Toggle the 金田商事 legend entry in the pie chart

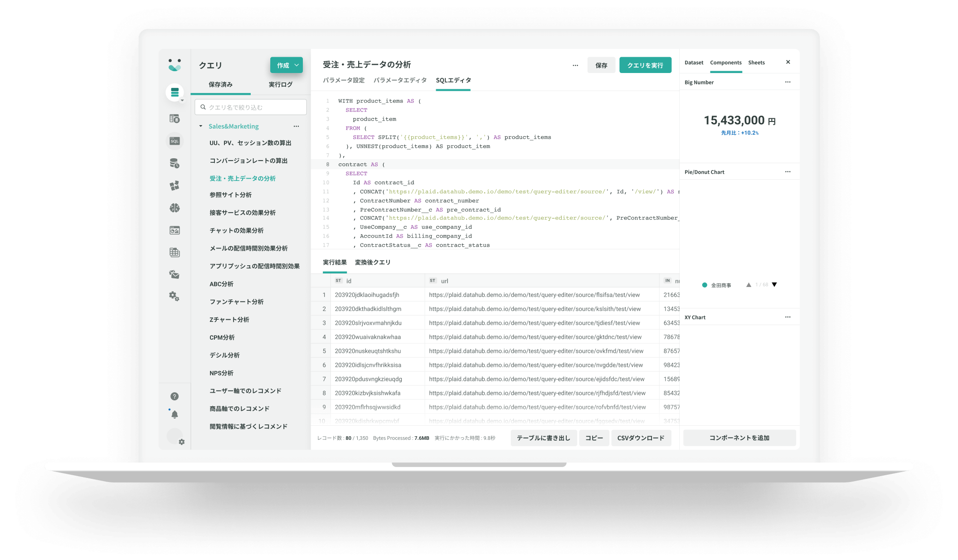pos(720,285)
